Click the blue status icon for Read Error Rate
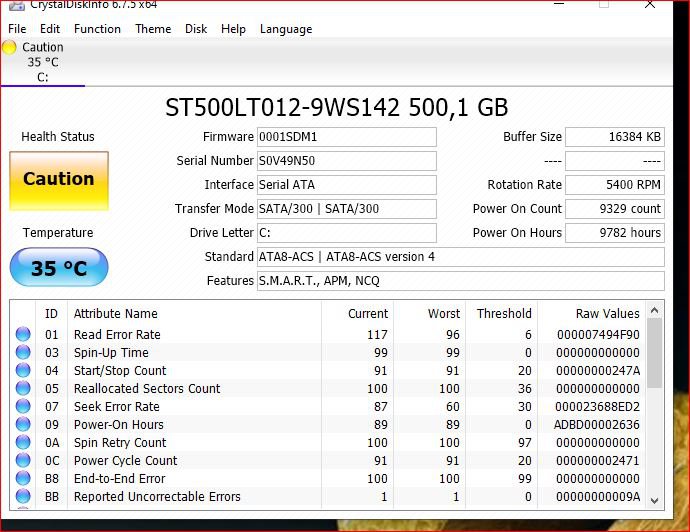The image size is (690, 532). [x=23, y=335]
